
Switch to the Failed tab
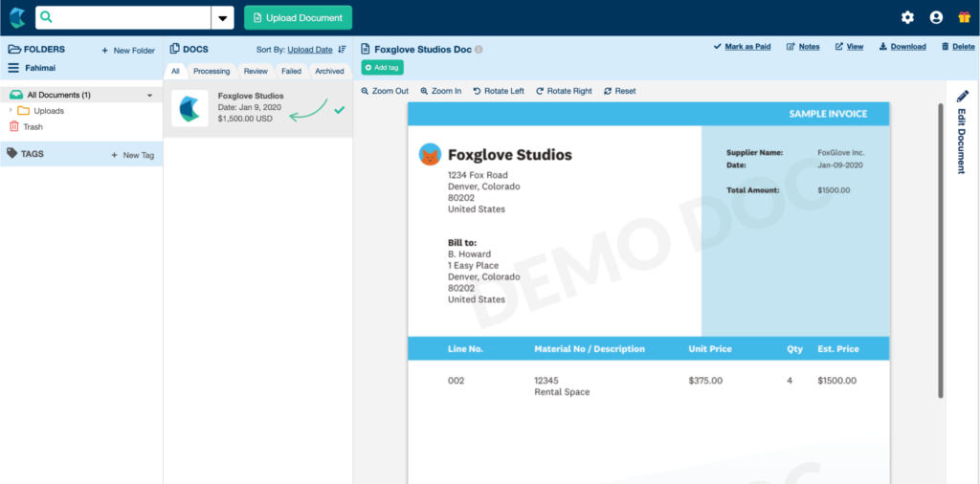[x=291, y=71]
